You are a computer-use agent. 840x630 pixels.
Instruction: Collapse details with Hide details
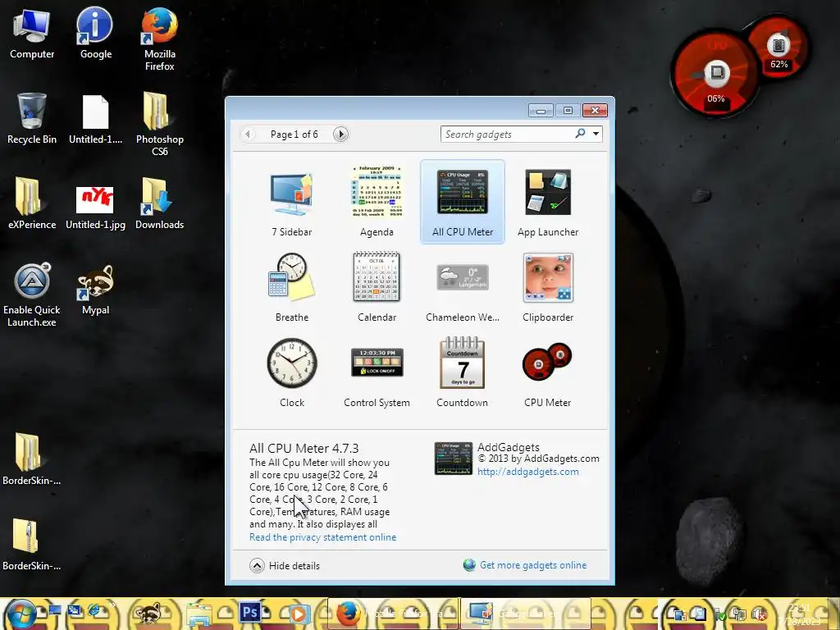(285, 565)
